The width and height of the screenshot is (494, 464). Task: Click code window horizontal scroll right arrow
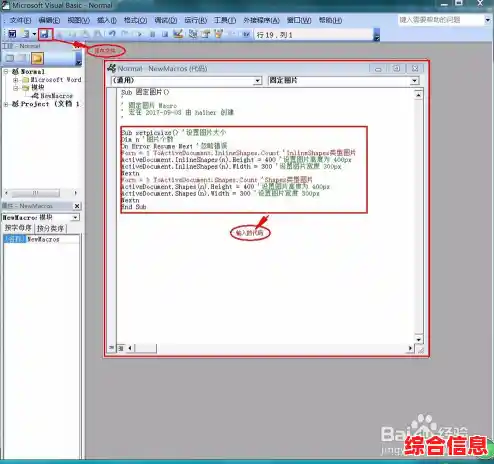point(410,348)
